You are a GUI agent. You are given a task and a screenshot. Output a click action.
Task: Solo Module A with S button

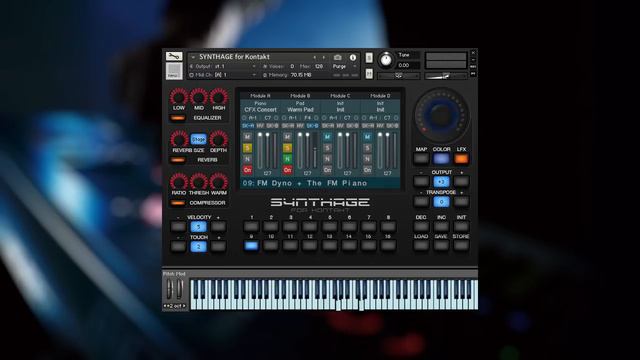pos(247,148)
